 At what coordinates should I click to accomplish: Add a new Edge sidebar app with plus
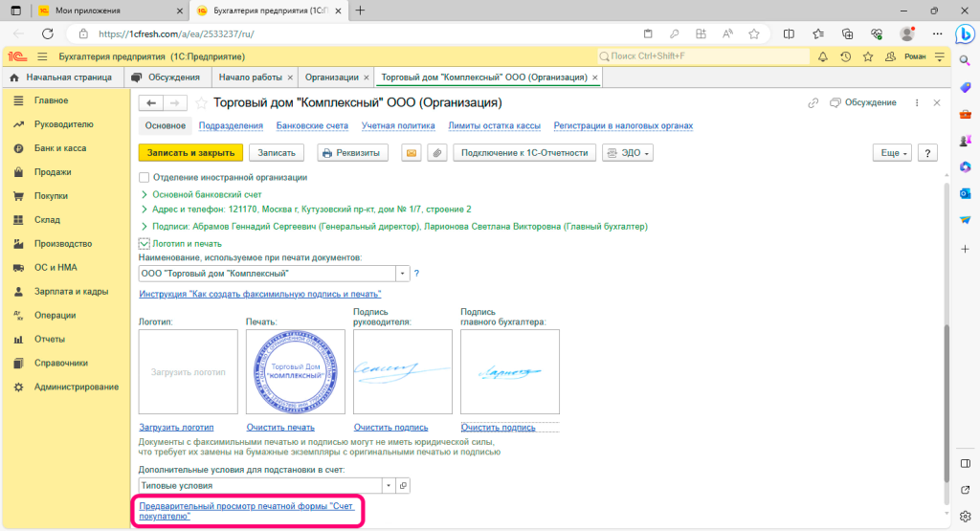click(x=965, y=250)
